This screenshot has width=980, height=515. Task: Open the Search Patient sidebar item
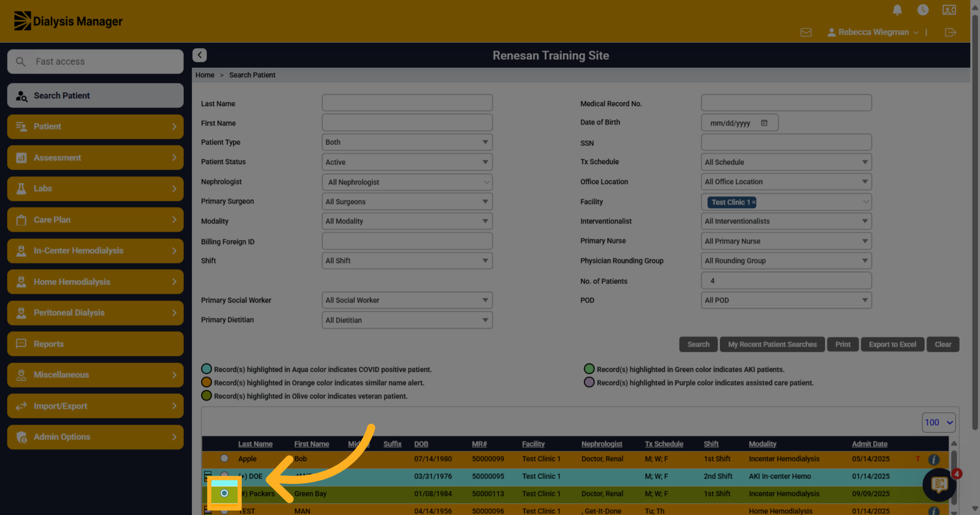pyautogui.click(x=95, y=95)
